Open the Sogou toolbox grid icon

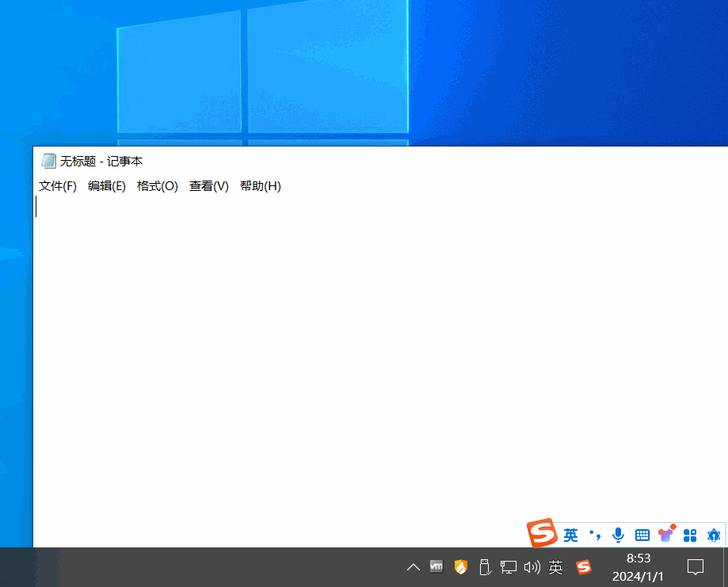[x=690, y=536]
